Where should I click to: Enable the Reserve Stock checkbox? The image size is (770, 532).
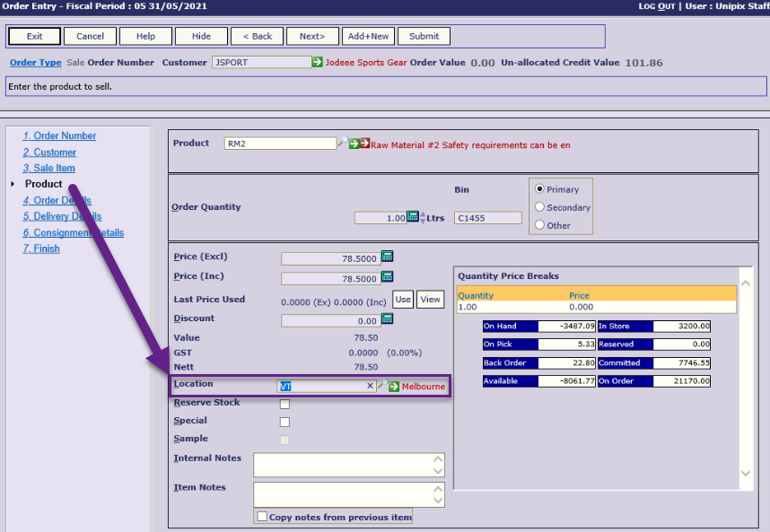point(284,404)
